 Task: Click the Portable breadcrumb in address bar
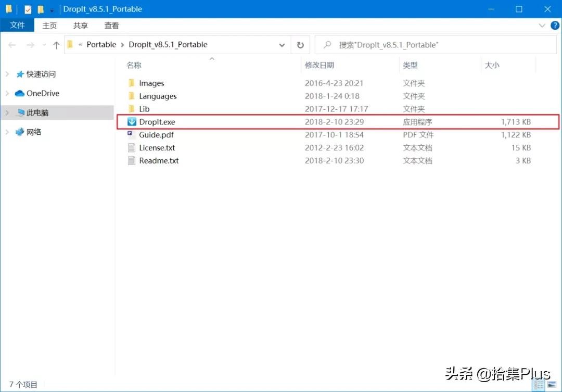(101, 45)
